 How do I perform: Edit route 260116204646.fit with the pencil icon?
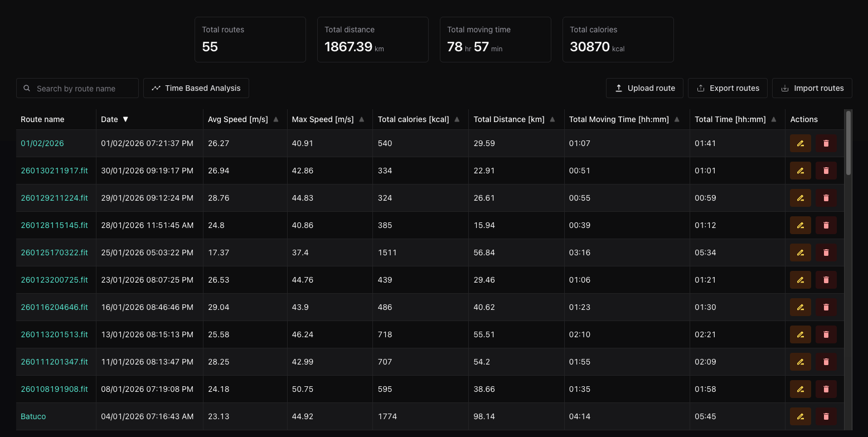pos(800,307)
